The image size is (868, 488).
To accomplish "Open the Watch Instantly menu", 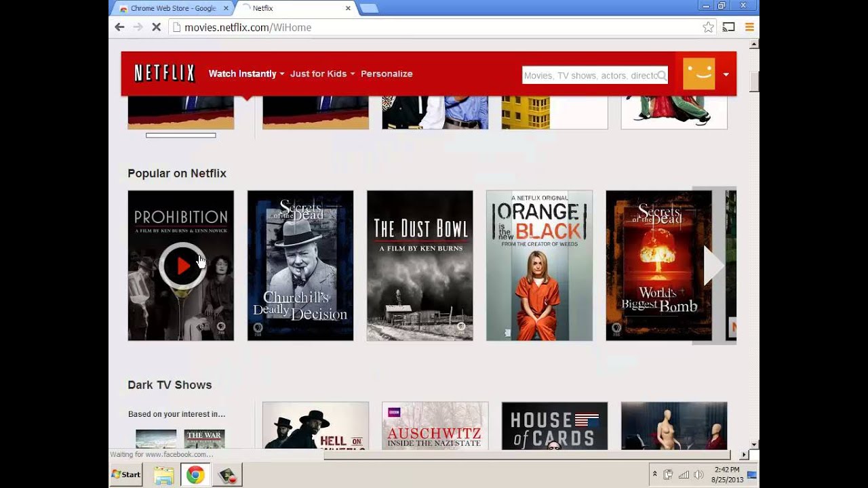I will point(246,74).
